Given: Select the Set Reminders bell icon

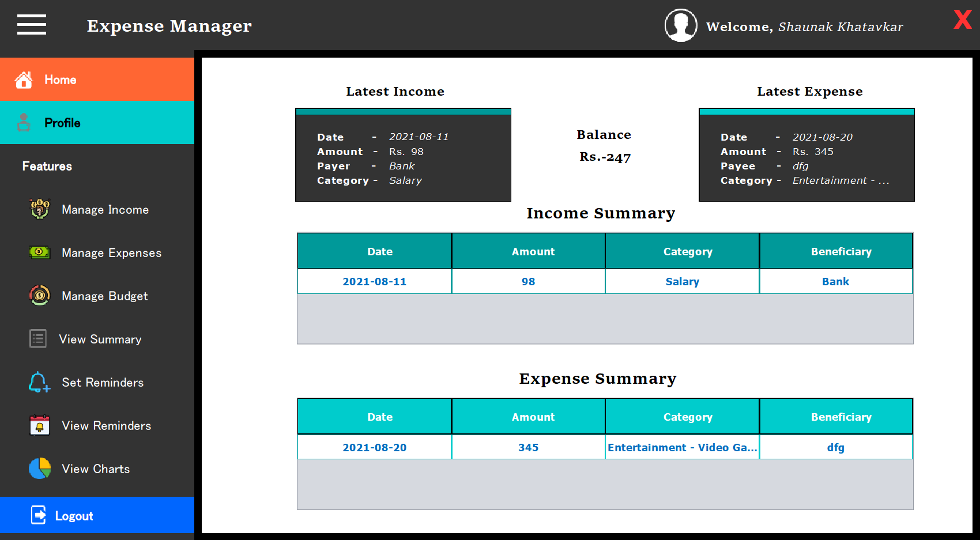Looking at the screenshot, I should point(39,382).
